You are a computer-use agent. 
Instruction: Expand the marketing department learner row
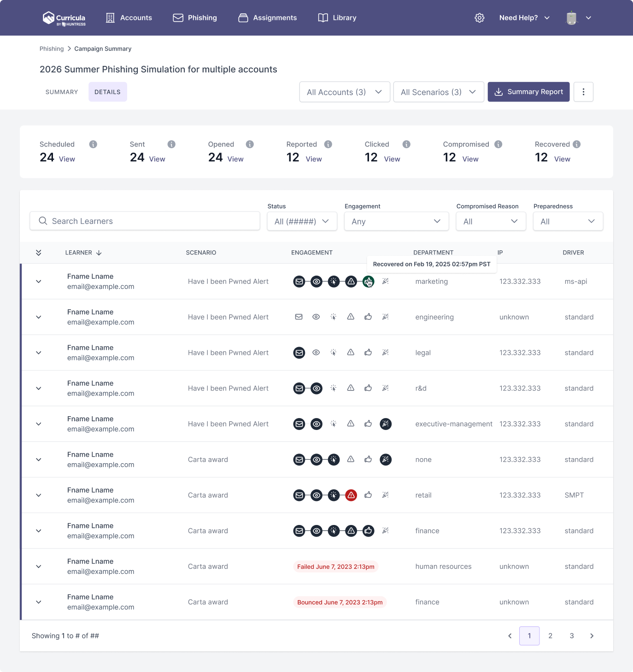pos(39,282)
